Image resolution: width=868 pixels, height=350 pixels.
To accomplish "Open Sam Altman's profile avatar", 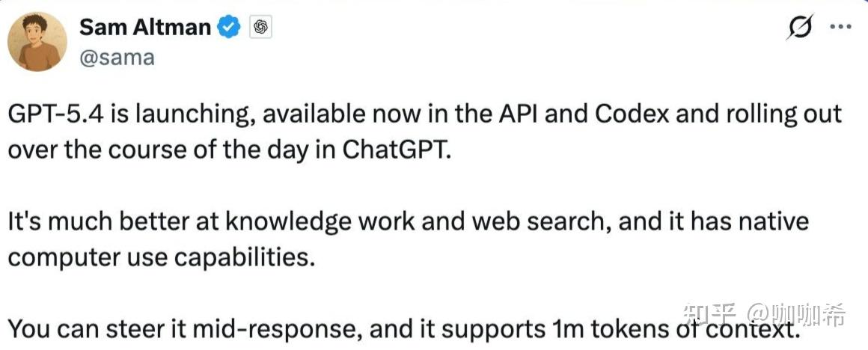I will pyautogui.click(x=37, y=41).
